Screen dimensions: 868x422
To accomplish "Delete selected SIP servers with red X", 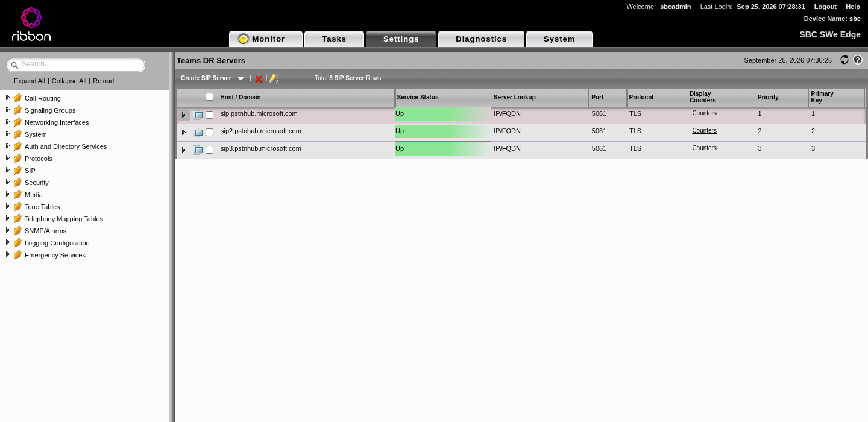I will click(259, 78).
